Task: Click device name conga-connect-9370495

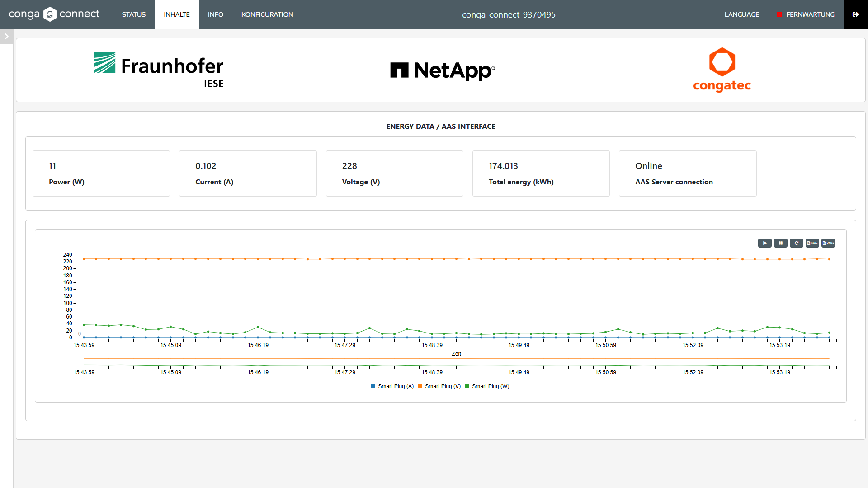Action: click(x=509, y=14)
